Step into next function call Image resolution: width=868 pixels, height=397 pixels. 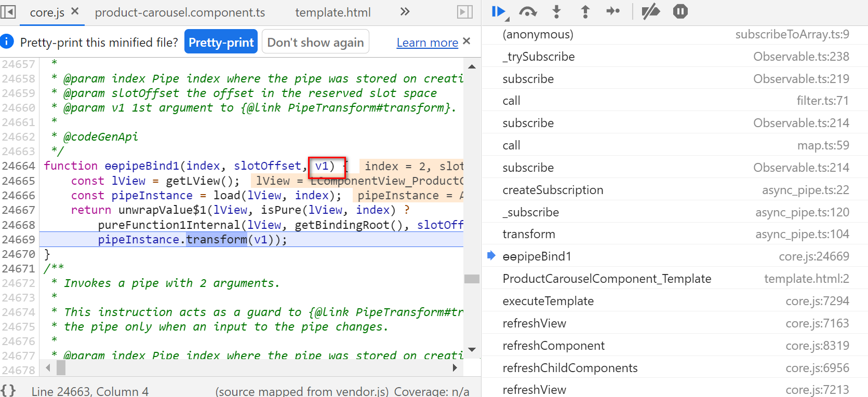[557, 11]
